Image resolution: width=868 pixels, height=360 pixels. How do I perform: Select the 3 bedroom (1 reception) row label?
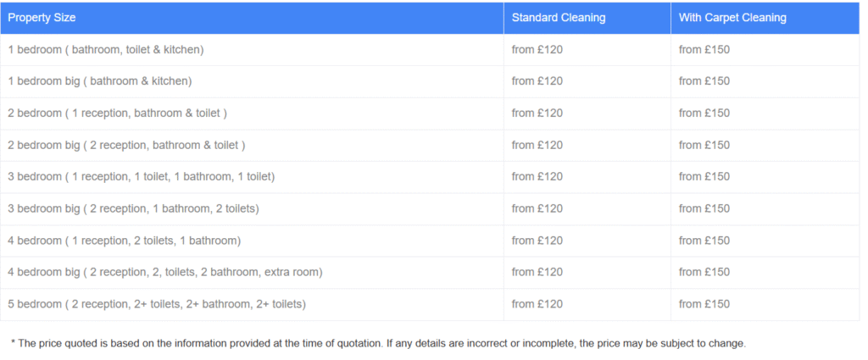[x=142, y=177]
